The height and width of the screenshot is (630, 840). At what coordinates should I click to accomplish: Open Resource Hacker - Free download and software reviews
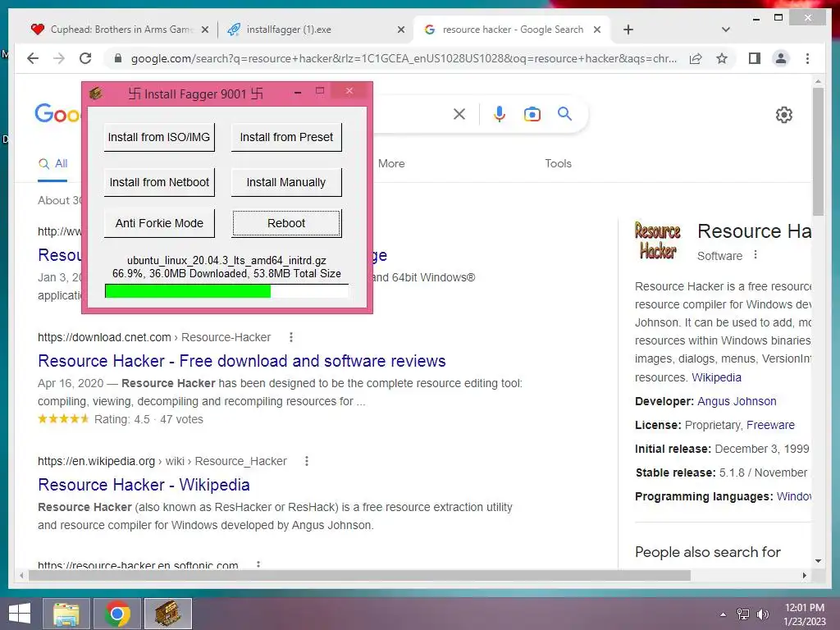pos(242,361)
